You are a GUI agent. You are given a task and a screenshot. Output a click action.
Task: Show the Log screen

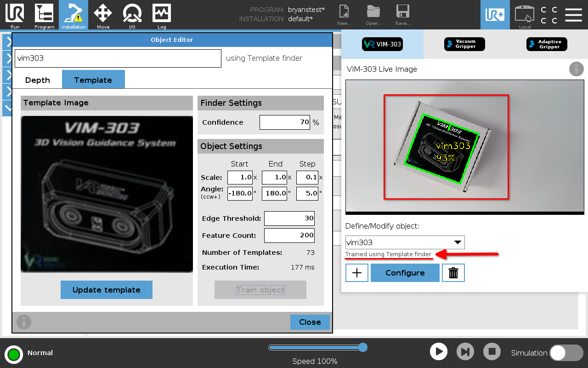click(x=162, y=15)
